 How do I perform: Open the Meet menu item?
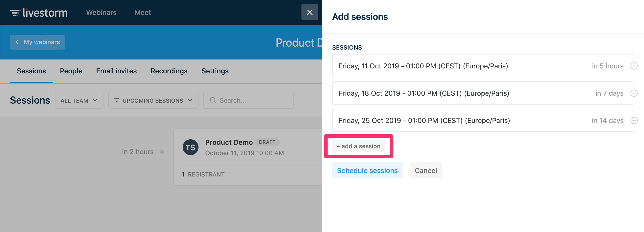143,12
